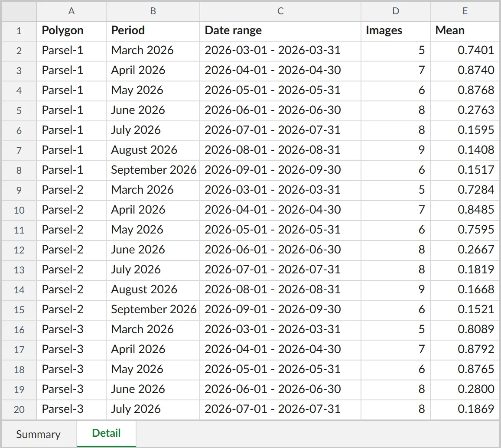Select Mean value 0.2800
501x448 pixels.
465,390
